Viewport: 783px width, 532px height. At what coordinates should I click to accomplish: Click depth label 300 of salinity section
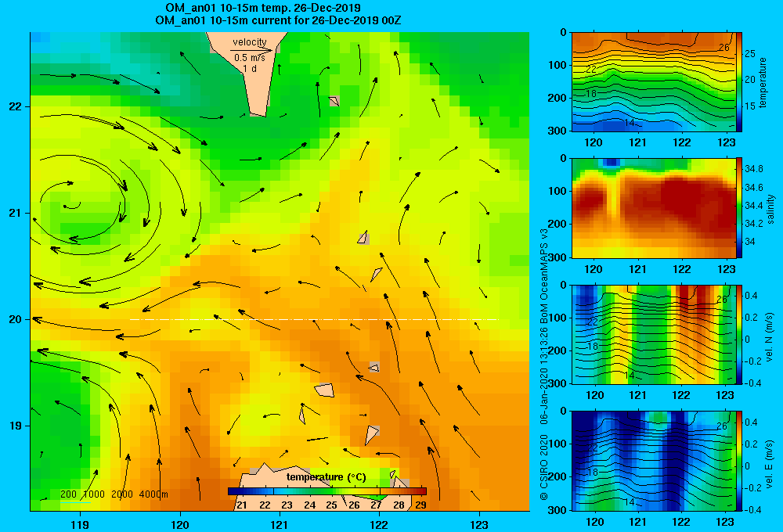557,257
